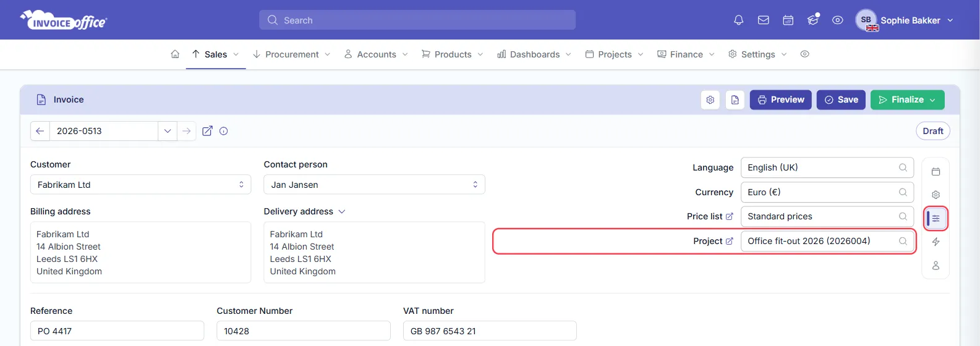Expand the Delivery address chevron
980x346 pixels.
342,211
